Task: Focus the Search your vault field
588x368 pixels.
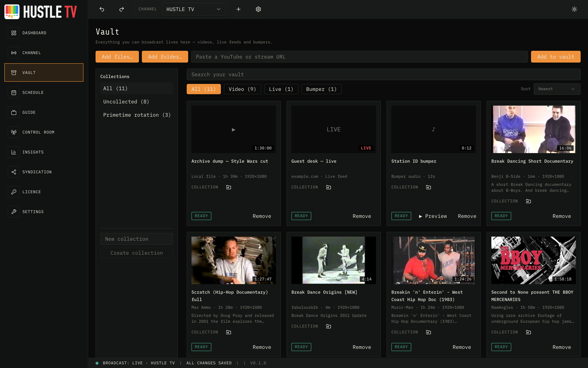Action: point(383,75)
